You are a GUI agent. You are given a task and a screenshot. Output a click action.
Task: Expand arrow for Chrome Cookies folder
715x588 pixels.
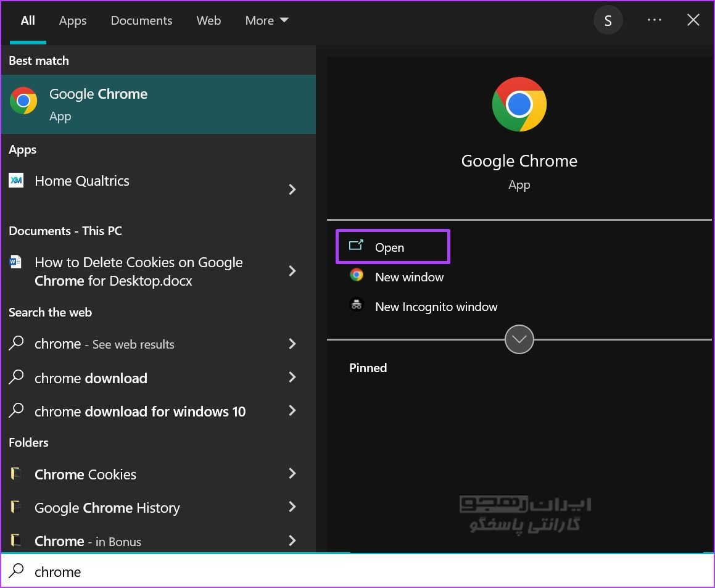(x=292, y=473)
